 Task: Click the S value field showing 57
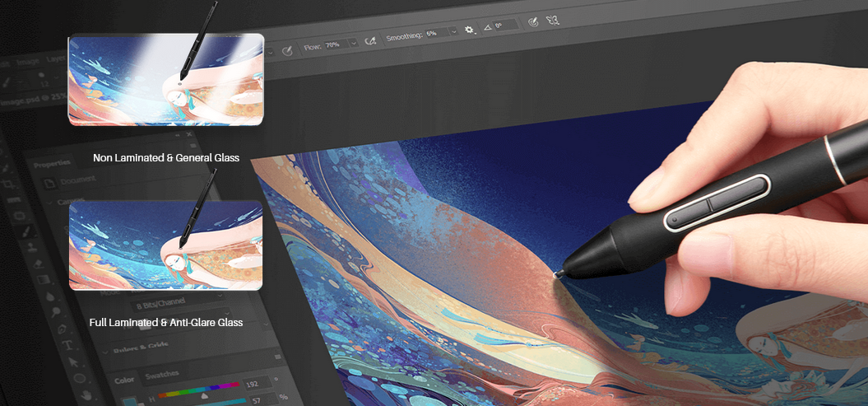click(x=262, y=398)
